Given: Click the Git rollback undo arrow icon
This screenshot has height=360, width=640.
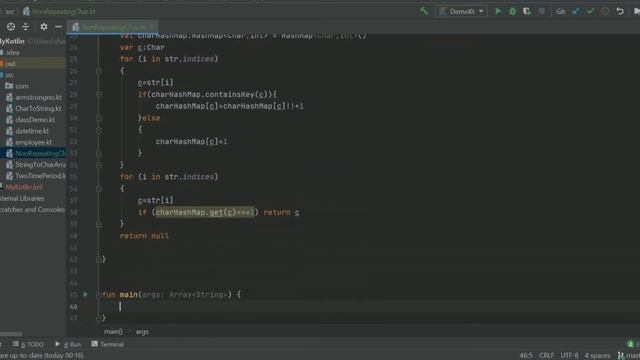Looking at the screenshot, I should pyautogui.click(x=620, y=11).
